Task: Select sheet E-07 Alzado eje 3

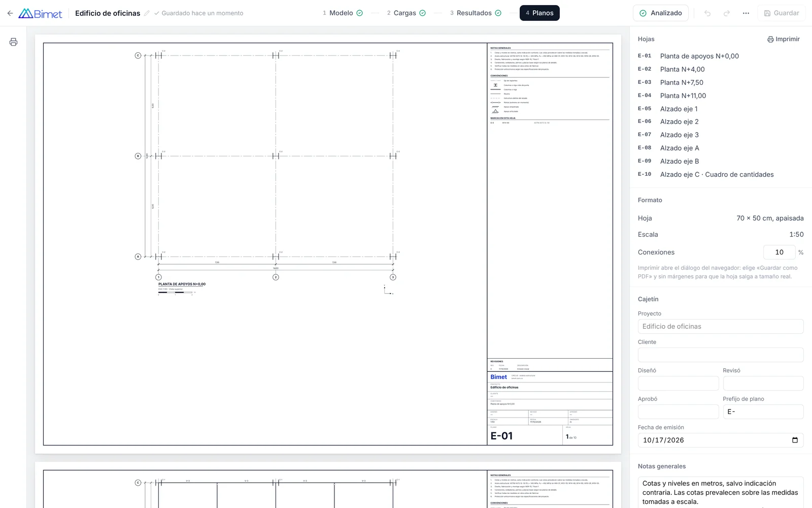Action: click(x=721, y=135)
